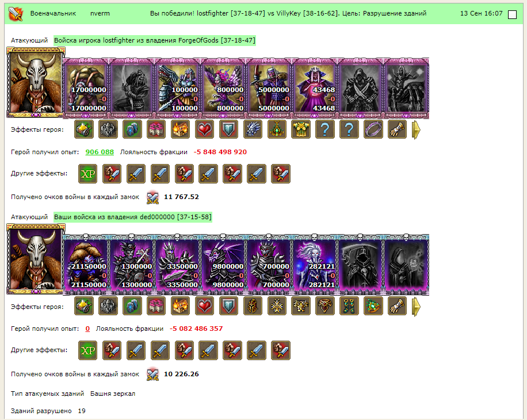Select the unit card with 21150000 troops
Viewport: 527px width, 420px height.
click(86, 265)
